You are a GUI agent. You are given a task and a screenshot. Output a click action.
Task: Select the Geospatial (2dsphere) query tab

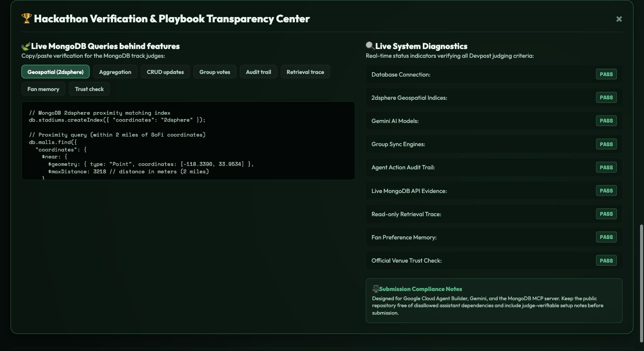tap(55, 72)
